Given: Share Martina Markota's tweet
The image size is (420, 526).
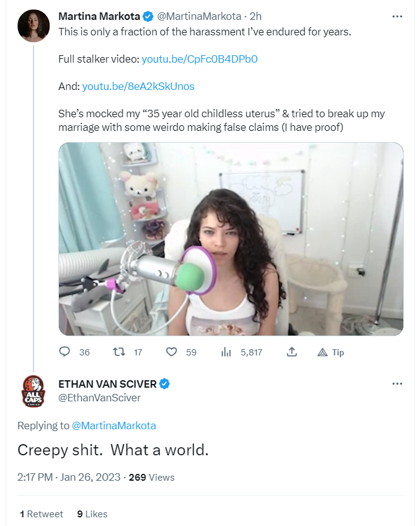Looking at the screenshot, I should [292, 352].
